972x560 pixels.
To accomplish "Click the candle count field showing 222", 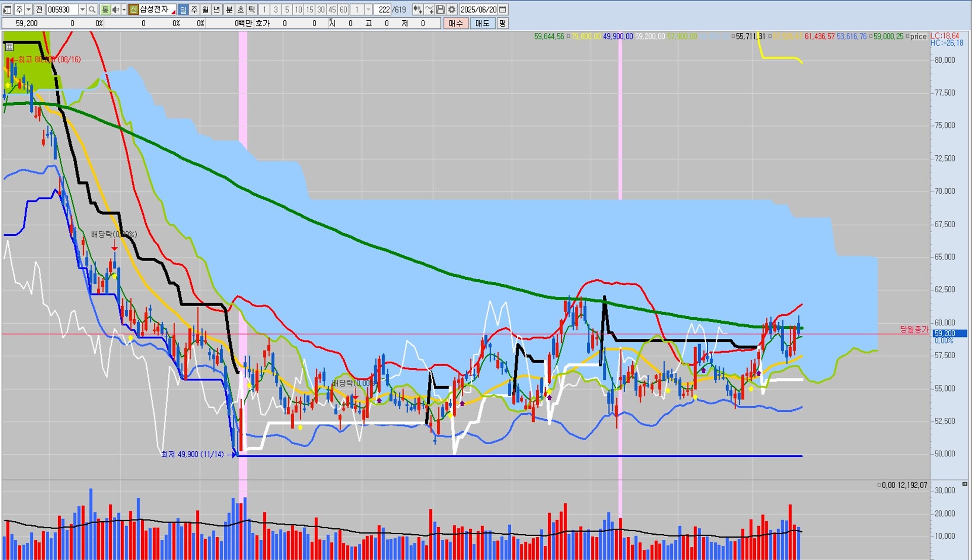I will [384, 10].
